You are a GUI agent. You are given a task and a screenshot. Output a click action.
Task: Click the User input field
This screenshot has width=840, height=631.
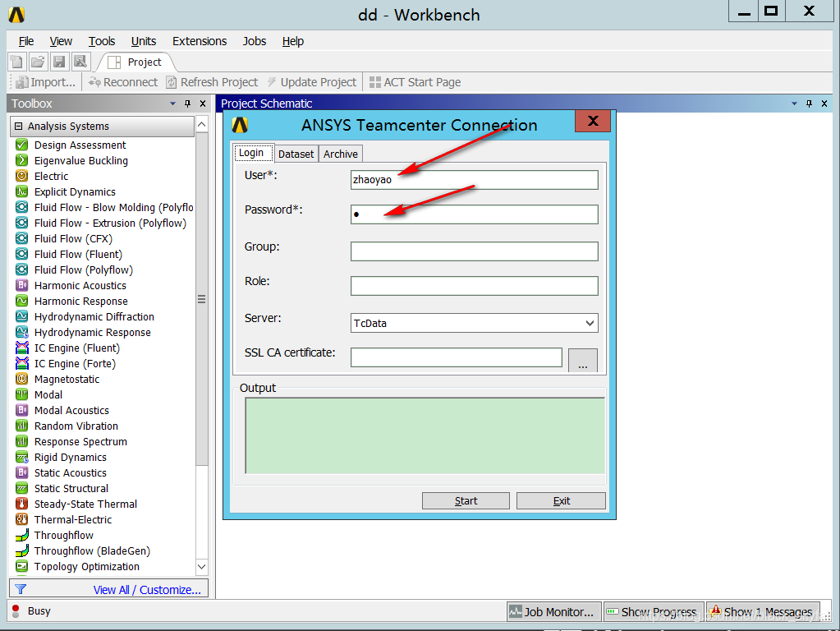tap(474, 180)
